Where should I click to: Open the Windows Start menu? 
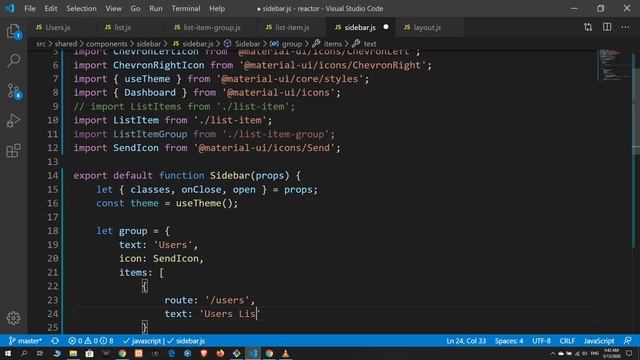point(7,353)
